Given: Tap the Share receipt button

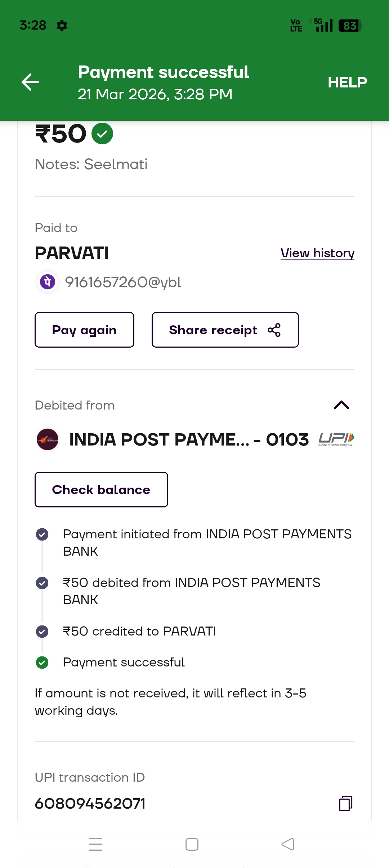Looking at the screenshot, I should [225, 330].
